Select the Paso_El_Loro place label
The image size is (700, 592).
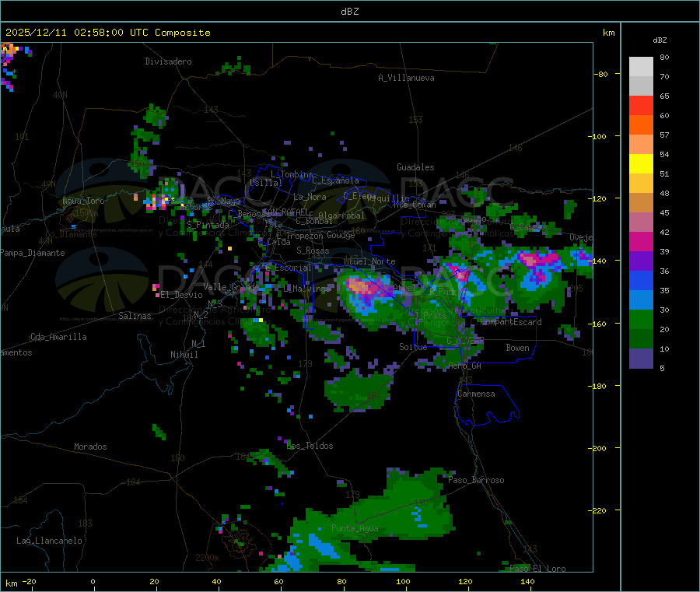[537, 569]
